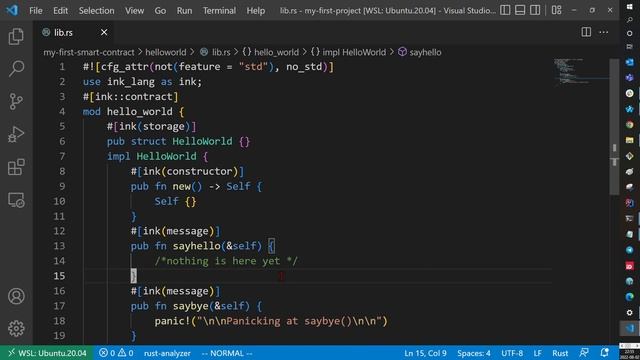
Task: Click the editor minimap
Action: [x=581, y=72]
